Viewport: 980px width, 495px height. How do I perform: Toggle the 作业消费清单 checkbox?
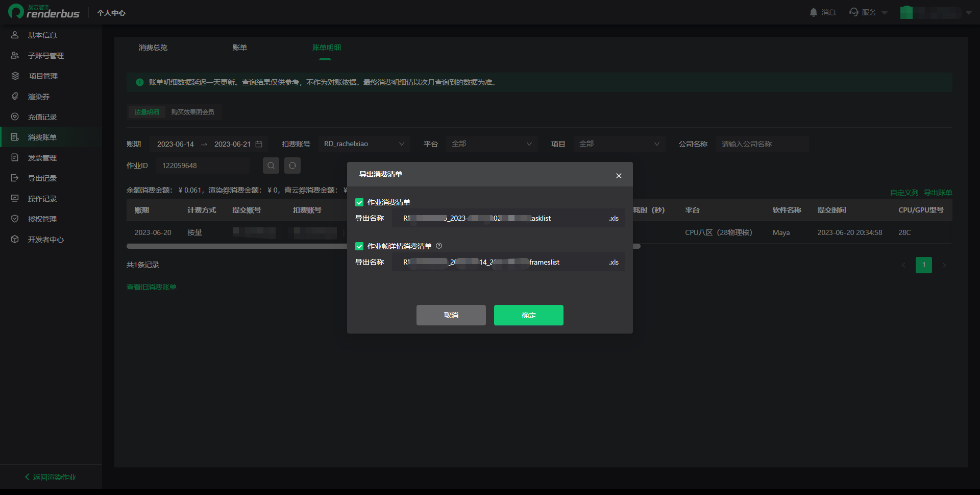pyautogui.click(x=359, y=202)
